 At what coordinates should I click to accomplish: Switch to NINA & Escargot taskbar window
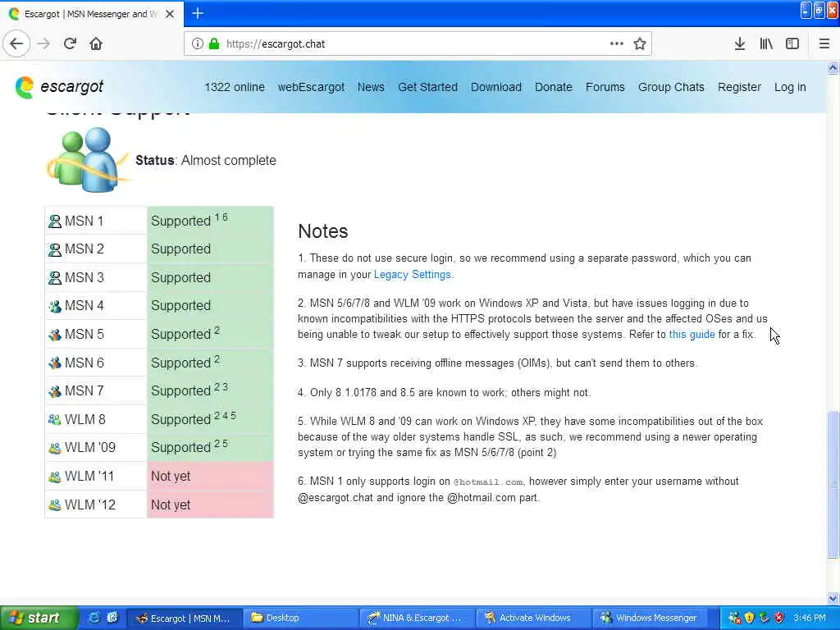[416, 618]
